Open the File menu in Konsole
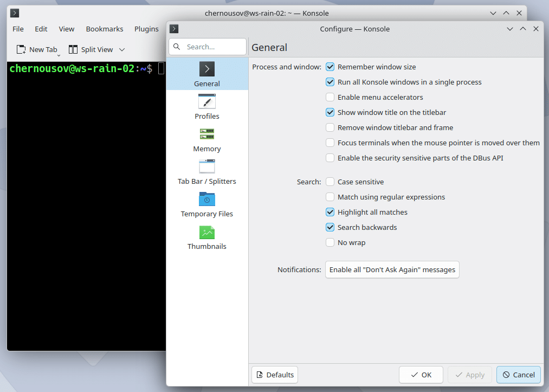Image resolution: width=549 pixels, height=392 pixels. [x=18, y=29]
